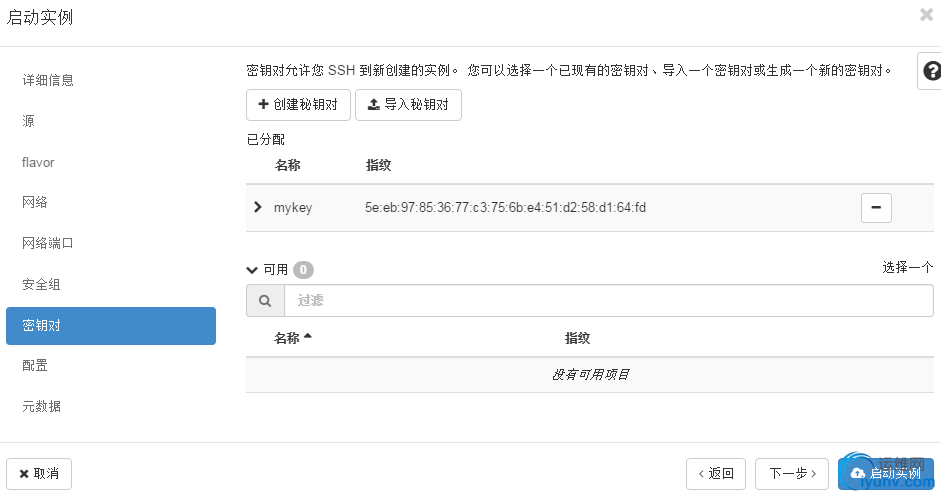Go to the flavor step
Viewport: 941px width, 498px height.
click(38, 162)
